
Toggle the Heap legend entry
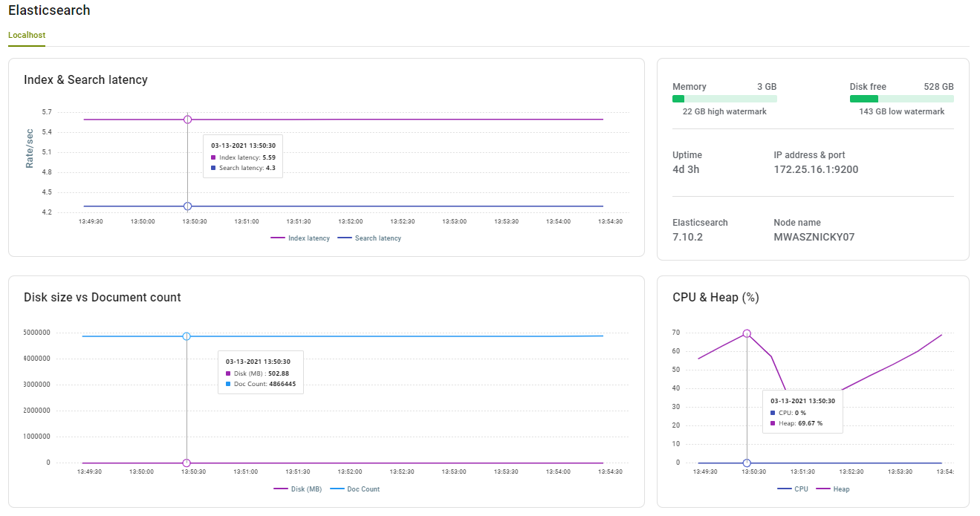833,489
